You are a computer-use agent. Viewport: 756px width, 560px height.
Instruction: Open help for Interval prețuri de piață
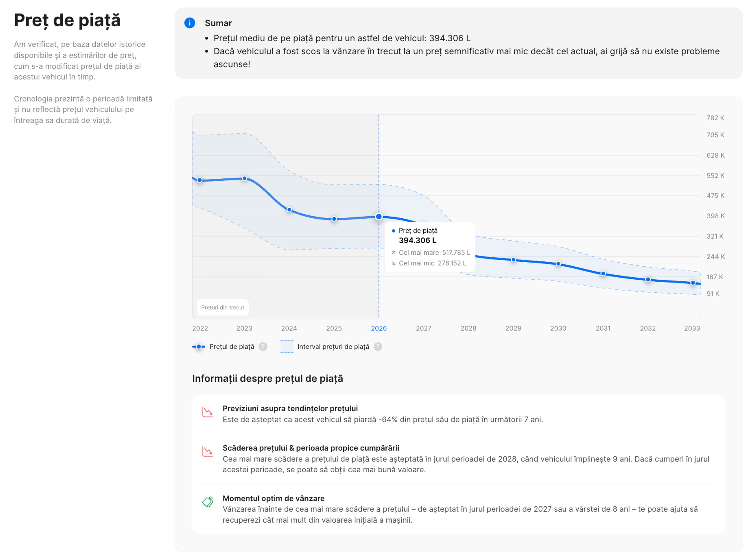(x=378, y=346)
